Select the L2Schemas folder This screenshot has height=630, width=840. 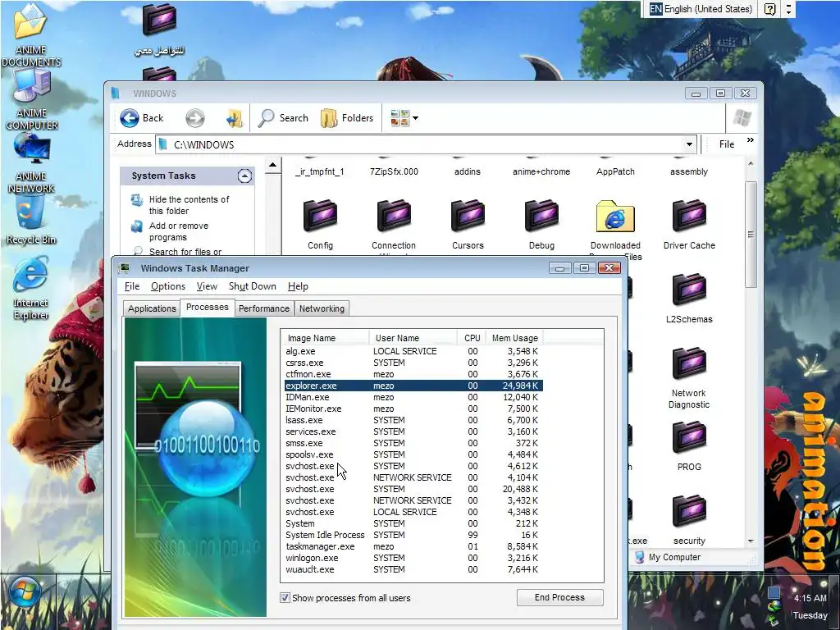coord(689,299)
